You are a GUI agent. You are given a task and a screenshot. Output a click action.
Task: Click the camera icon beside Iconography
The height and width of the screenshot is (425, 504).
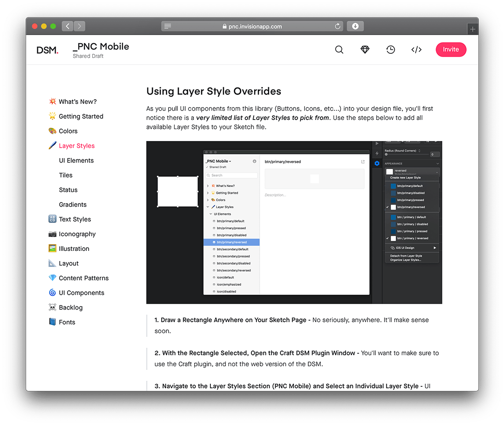pos(52,234)
